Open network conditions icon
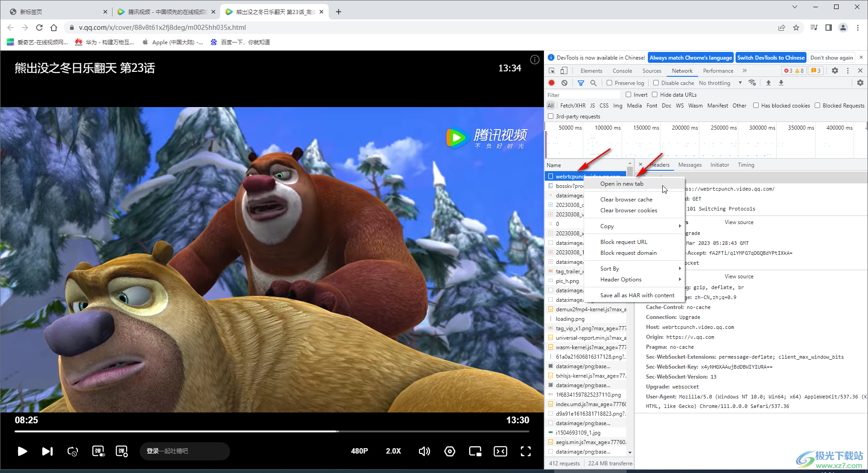 (x=752, y=83)
